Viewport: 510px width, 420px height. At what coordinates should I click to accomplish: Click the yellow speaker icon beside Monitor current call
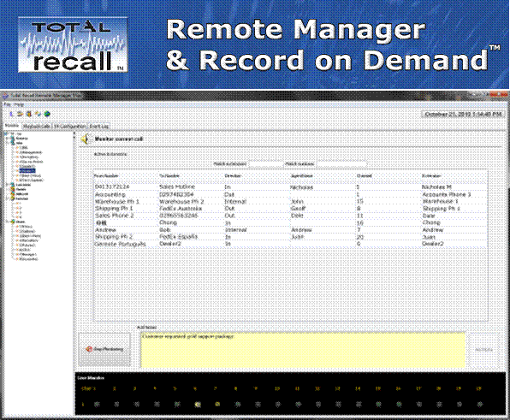point(85,139)
